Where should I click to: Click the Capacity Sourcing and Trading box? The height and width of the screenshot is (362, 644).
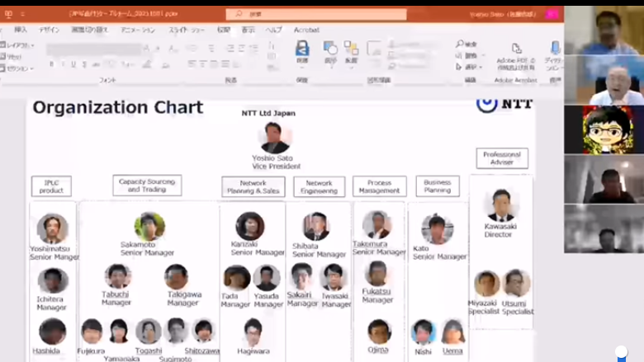(x=147, y=185)
